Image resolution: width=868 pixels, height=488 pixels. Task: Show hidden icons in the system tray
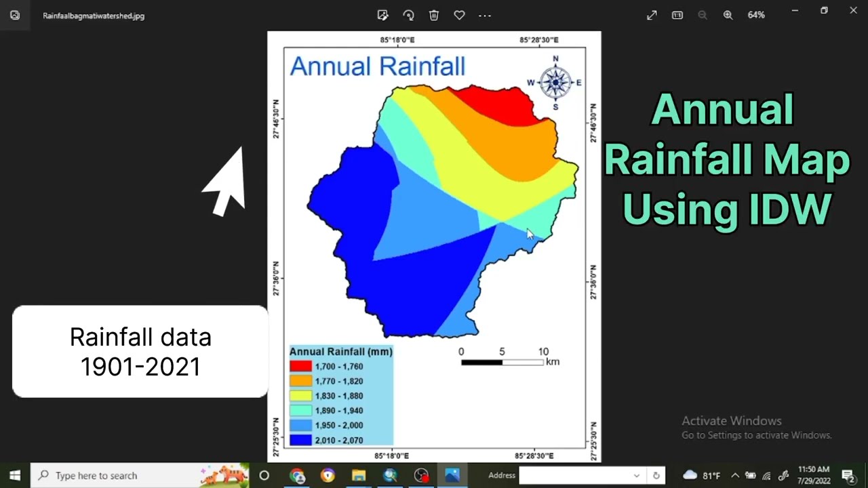pyautogui.click(x=735, y=475)
